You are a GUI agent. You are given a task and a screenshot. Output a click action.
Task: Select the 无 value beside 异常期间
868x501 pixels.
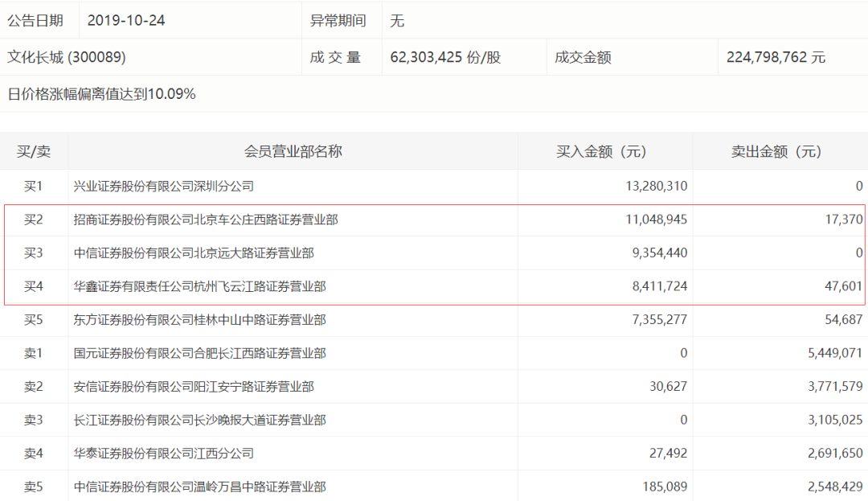click(397, 21)
